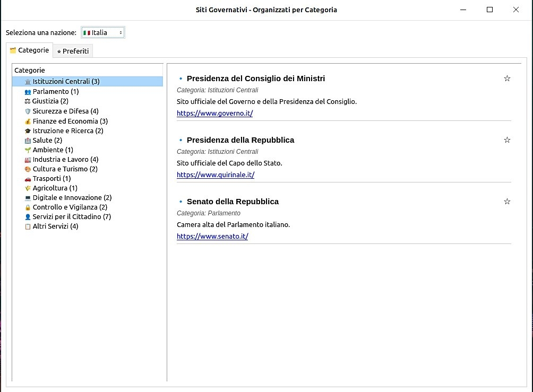Click the Industria e Lavoro factory icon
The width and height of the screenshot is (533, 392).
point(28,160)
